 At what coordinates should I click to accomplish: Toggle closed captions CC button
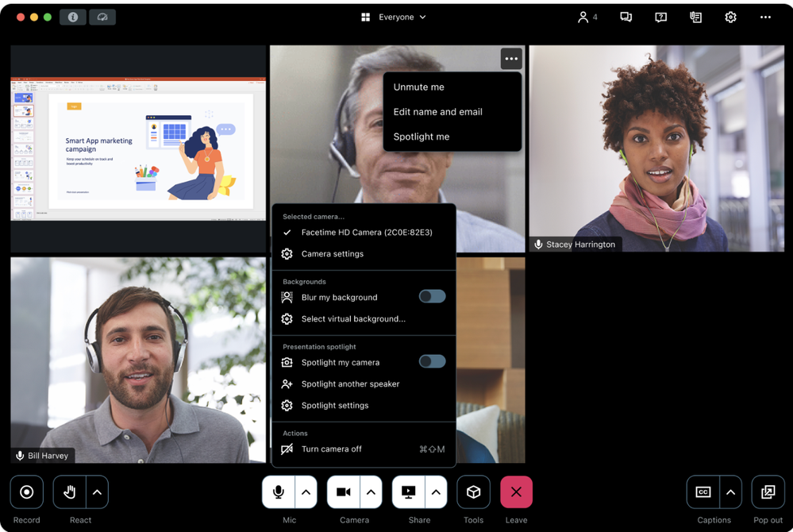tap(703, 492)
